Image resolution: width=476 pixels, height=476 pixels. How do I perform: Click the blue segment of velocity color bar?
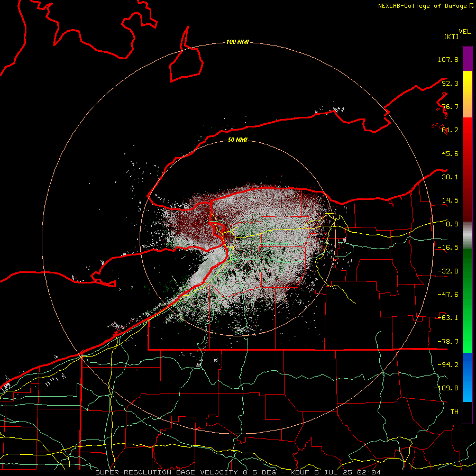(467, 377)
